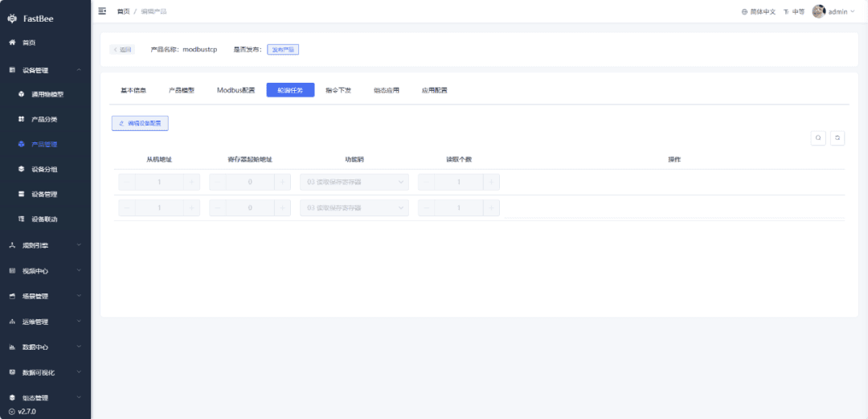868x419 pixels.
Task: Expand the 场景管理 menu
Action: (x=45, y=296)
